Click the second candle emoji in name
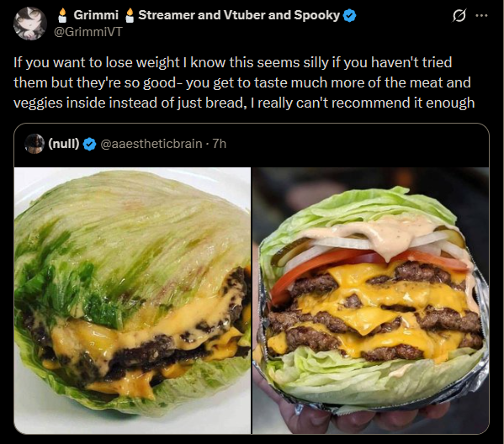The height and width of the screenshot is (444, 504). coord(130,15)
